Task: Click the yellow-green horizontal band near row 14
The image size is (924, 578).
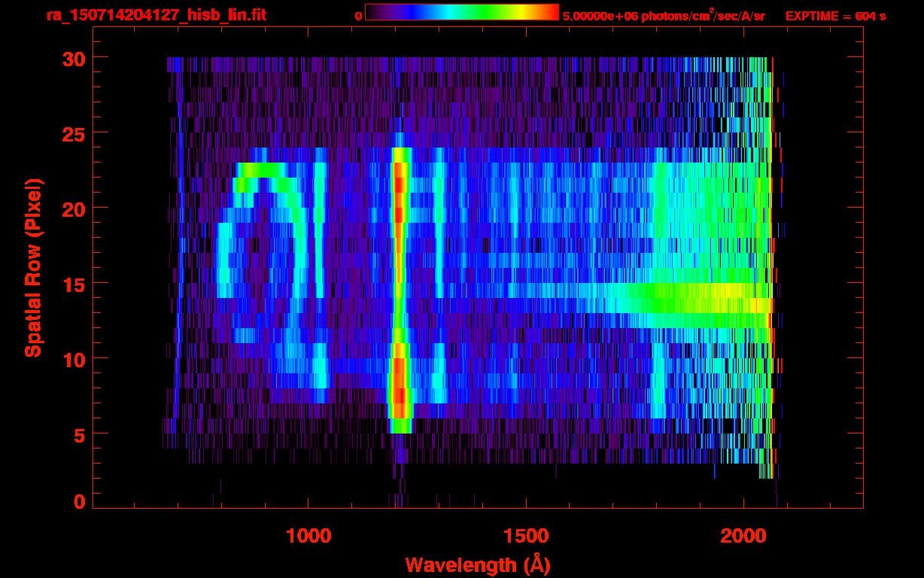Action: tap(640, 297)
